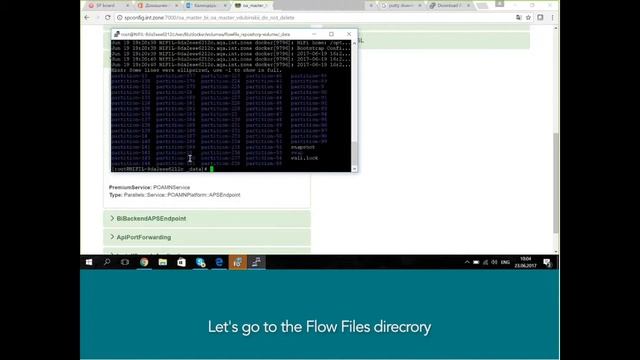Open Skype taskbar icon
Image resolution: width=640 pixels, height=360 pixels.
[x=200, y=262]
